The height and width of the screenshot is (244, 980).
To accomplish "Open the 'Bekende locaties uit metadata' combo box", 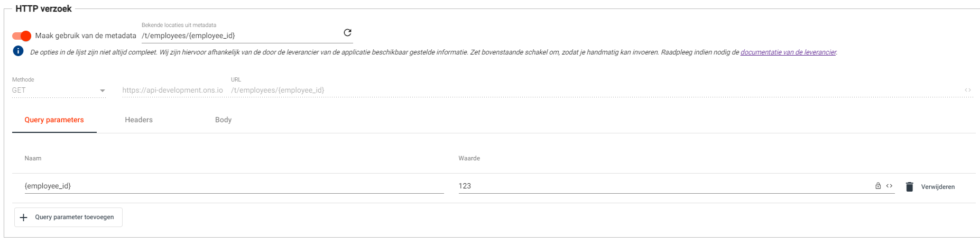I will pos(241,36).
